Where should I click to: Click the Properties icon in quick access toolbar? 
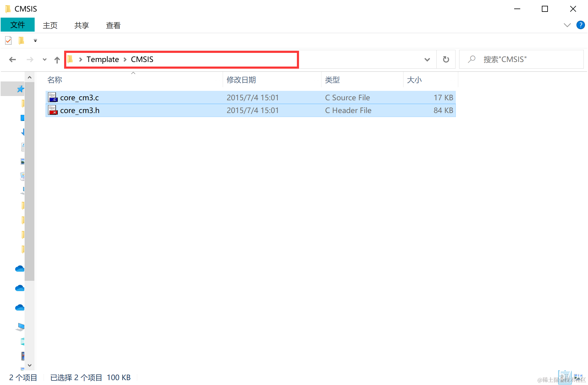[x=9, y=40]
